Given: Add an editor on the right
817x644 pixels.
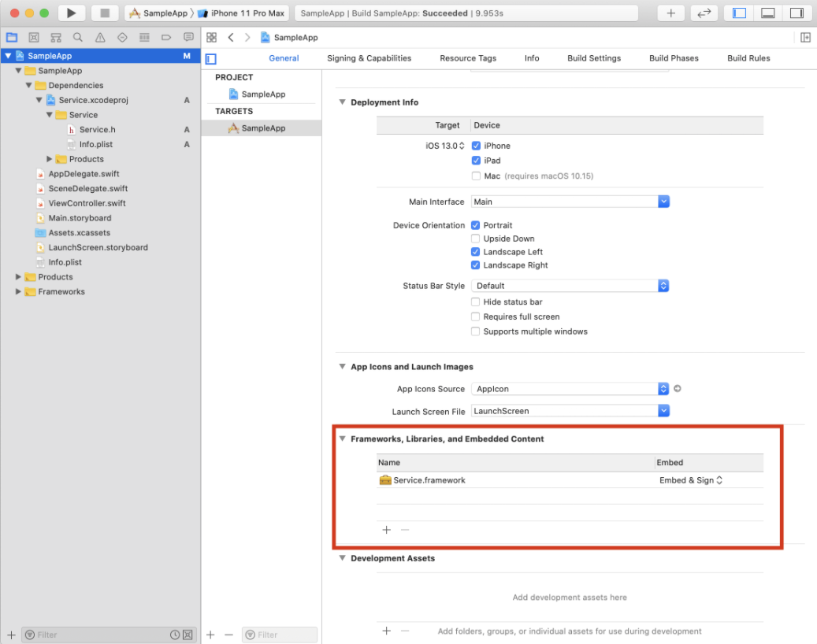Looking at the screenshot, I should 805,38.
